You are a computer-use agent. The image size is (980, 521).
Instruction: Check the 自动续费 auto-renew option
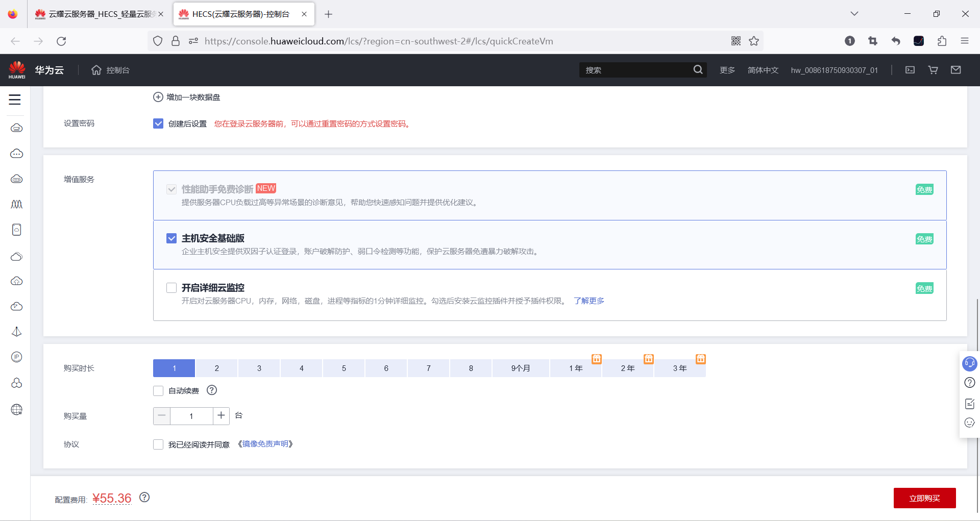click(158, 390)
